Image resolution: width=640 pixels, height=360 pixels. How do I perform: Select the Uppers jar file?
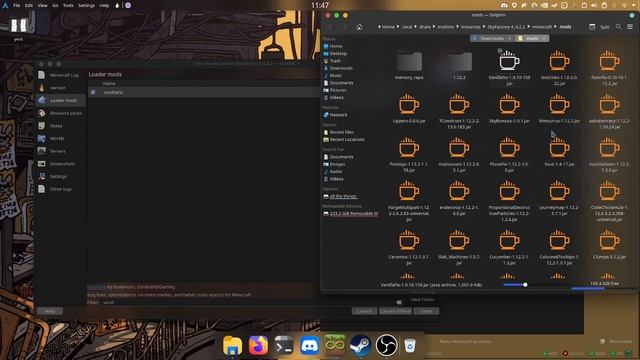click(x=409, y=109)
